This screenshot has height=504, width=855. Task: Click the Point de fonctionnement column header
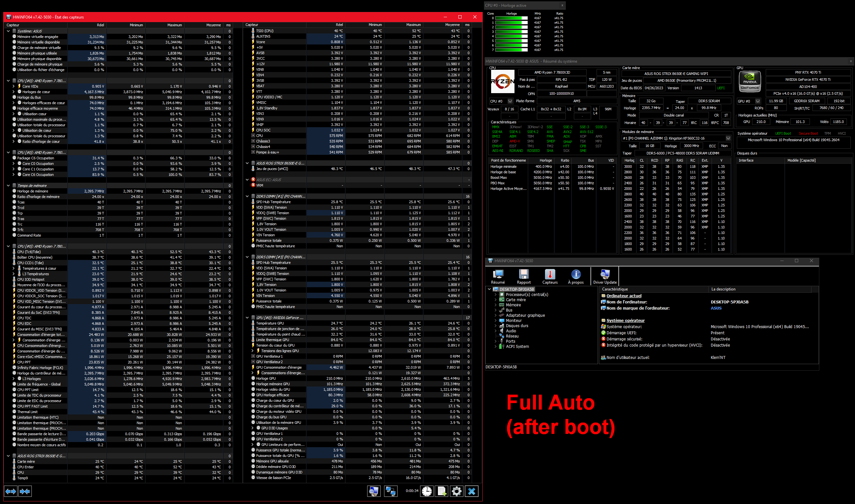click(508, 160)
